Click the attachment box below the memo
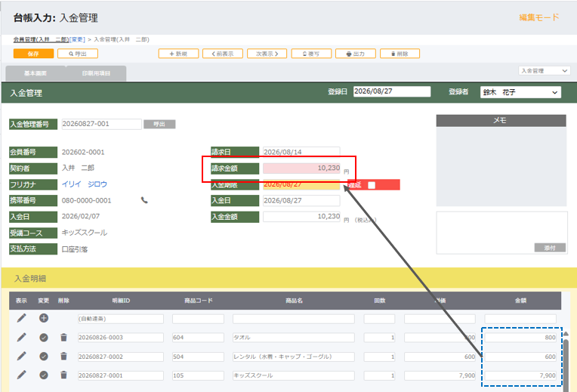The width and height of the screenshot is (577, 392). [502, 233]
